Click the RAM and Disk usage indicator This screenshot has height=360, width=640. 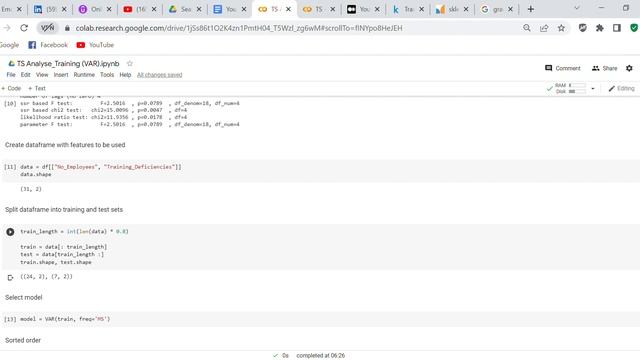(x=566, y=88)
